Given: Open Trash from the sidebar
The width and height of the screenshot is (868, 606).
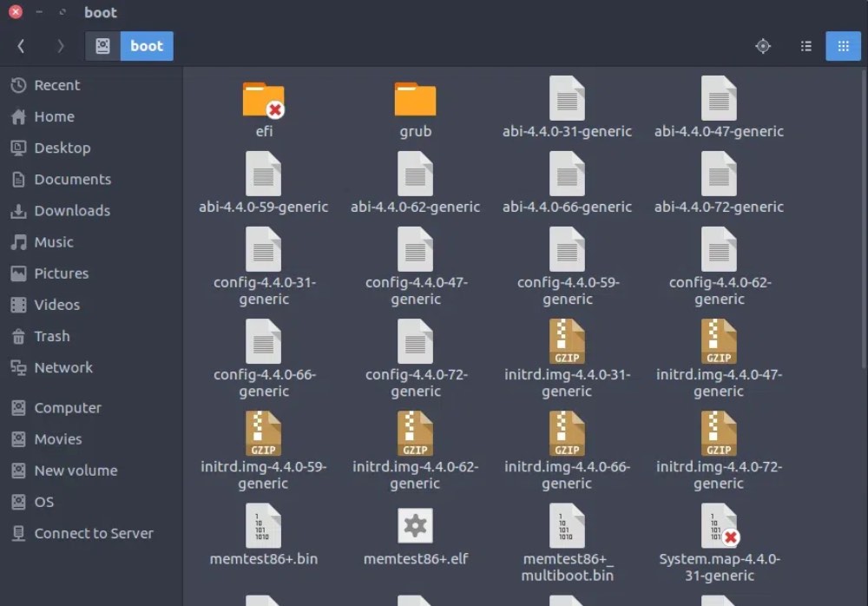Looking at the screenshot, I should [52, 336].
